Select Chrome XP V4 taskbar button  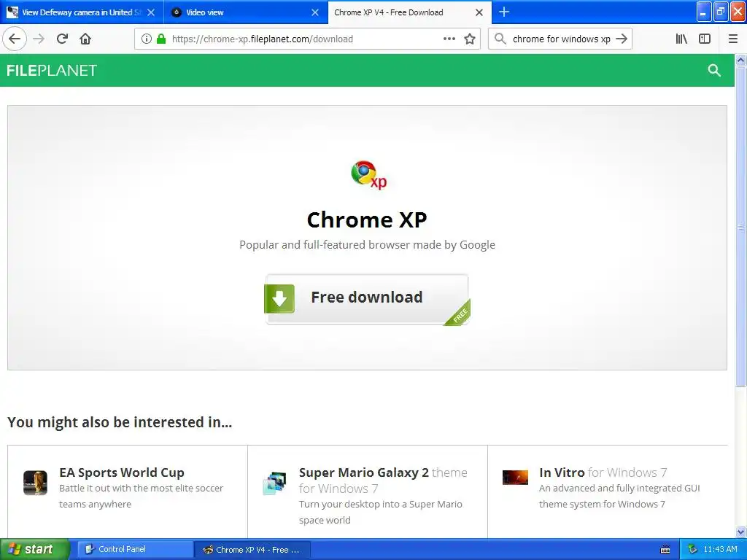(x=252, y=550)
